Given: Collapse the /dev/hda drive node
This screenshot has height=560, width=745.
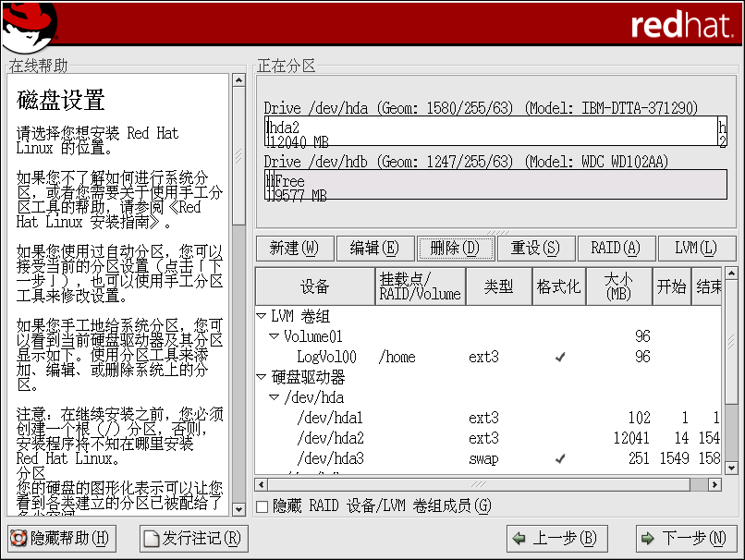Looking at the screenshot, I should (274, 397).
